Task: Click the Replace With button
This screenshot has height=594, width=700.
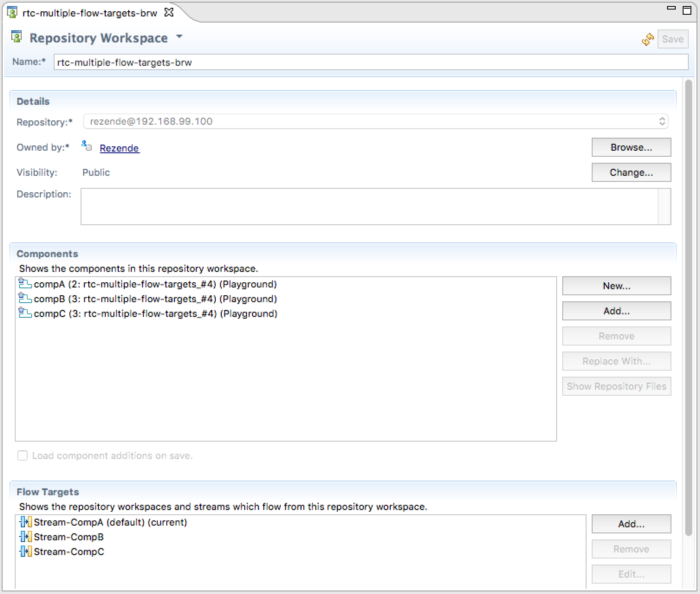Action: tap(616, 361)
